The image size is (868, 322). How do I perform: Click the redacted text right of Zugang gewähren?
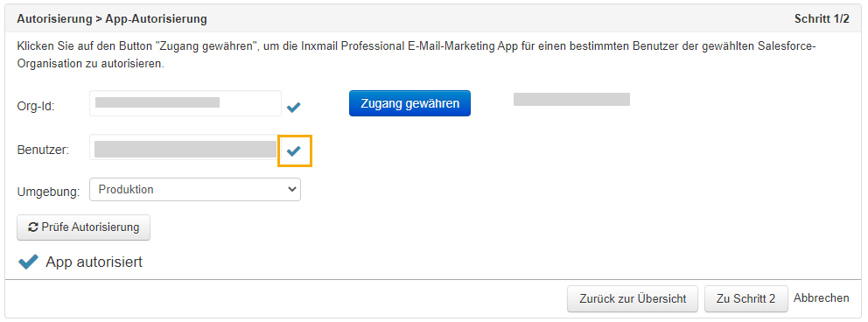click(x=572, y=100)
